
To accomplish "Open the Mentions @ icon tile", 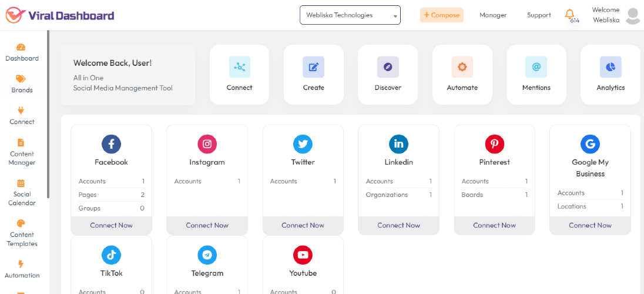I will pos(536,75).
